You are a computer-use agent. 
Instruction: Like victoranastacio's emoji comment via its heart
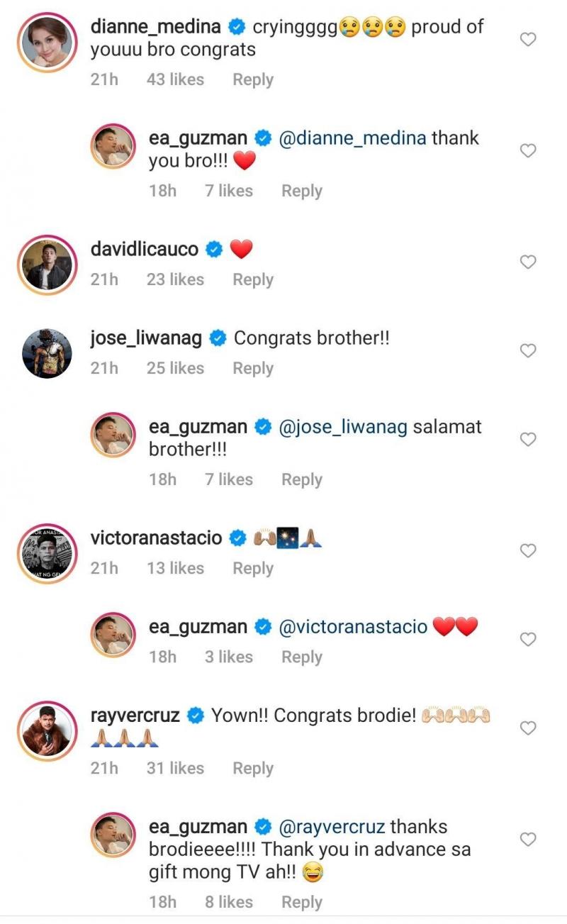pyautogui.click(x=527, y=550)
